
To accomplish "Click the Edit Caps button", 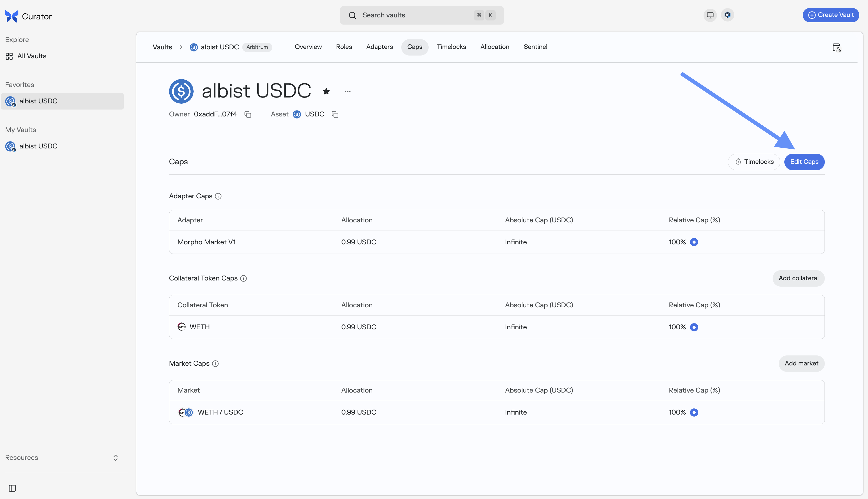I will pyautogui.click(x=804, y=162).
